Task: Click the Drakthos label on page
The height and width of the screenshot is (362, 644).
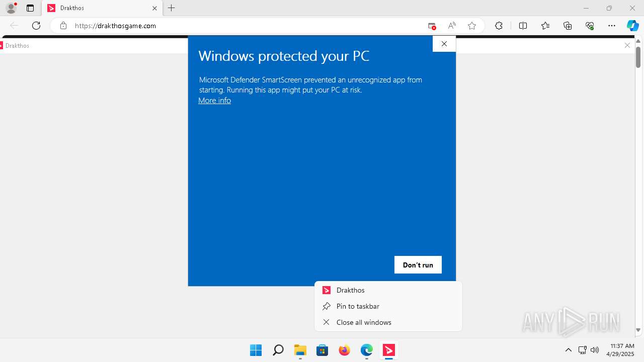Action: pos(17,46)
